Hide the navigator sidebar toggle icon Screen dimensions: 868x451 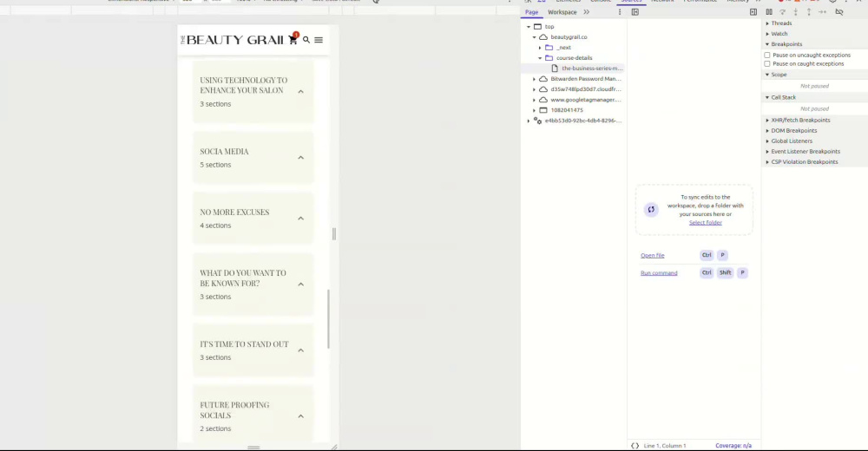[x=635, y=12]
